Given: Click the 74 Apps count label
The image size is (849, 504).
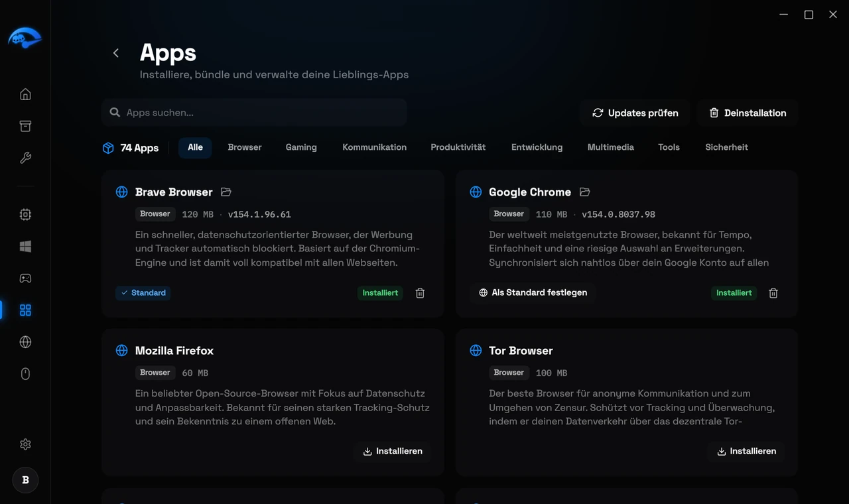Looking at the screenshot, I should tap(139, 148).
